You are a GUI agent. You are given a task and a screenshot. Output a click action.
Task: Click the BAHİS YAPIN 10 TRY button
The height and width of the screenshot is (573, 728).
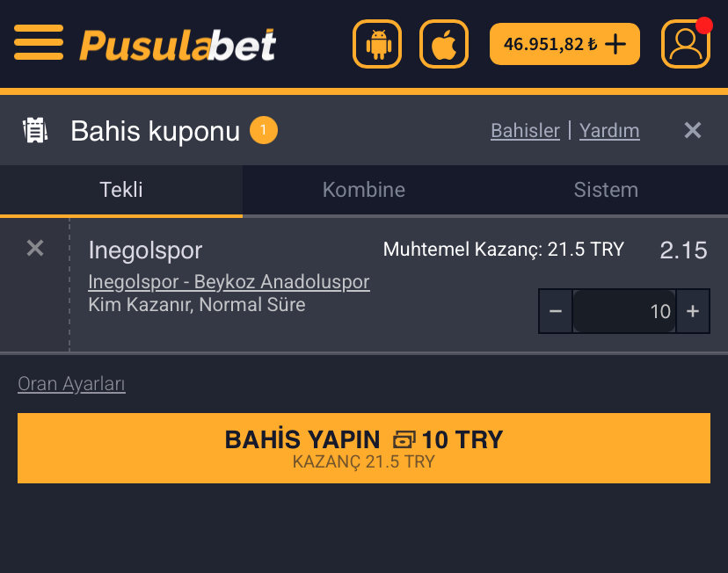[x=364, y=448]
